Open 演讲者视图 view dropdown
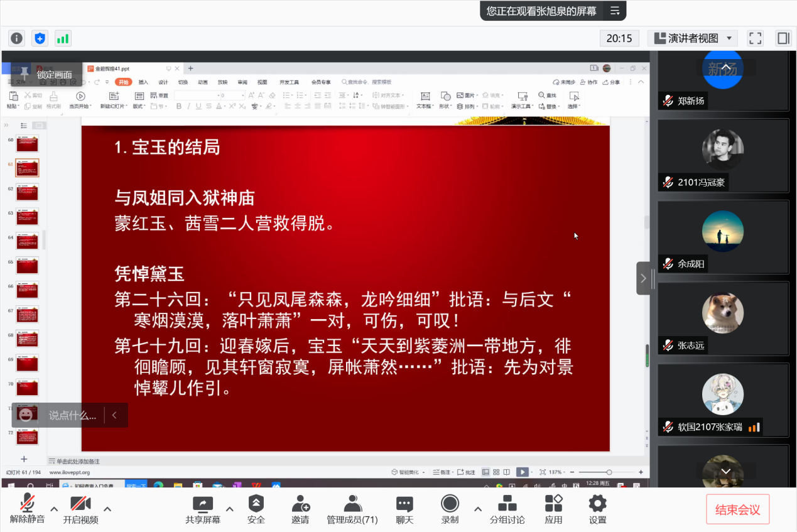Viewport: 797px width, 532px height. [692, 38]
